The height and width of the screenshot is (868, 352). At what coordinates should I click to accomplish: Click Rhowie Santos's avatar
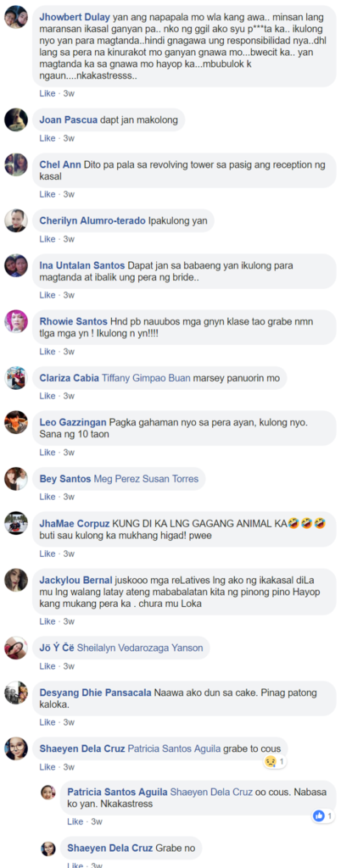tap(16, 321)
